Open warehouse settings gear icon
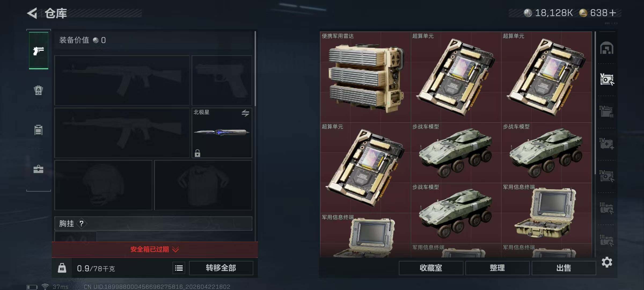 [607, 262]
